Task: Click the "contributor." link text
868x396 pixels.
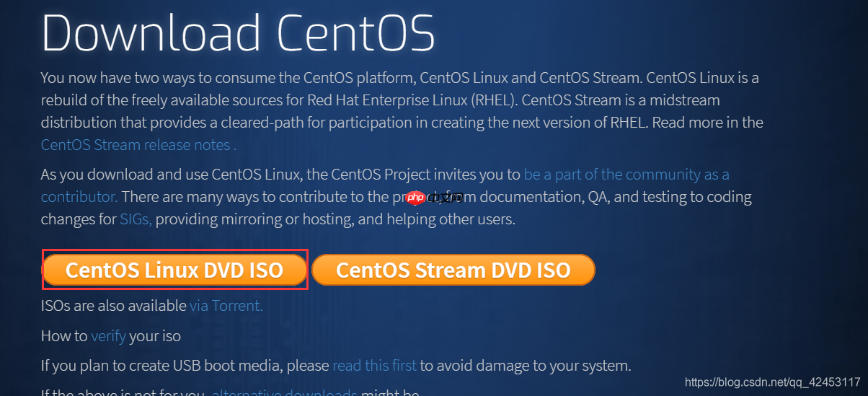Action: coord(79,196)
